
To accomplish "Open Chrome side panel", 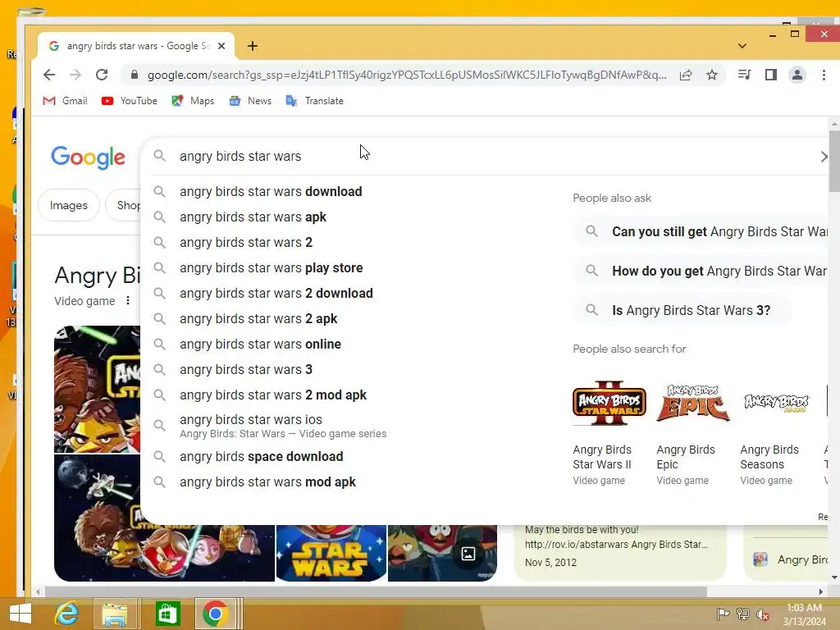I will point(771,75).
